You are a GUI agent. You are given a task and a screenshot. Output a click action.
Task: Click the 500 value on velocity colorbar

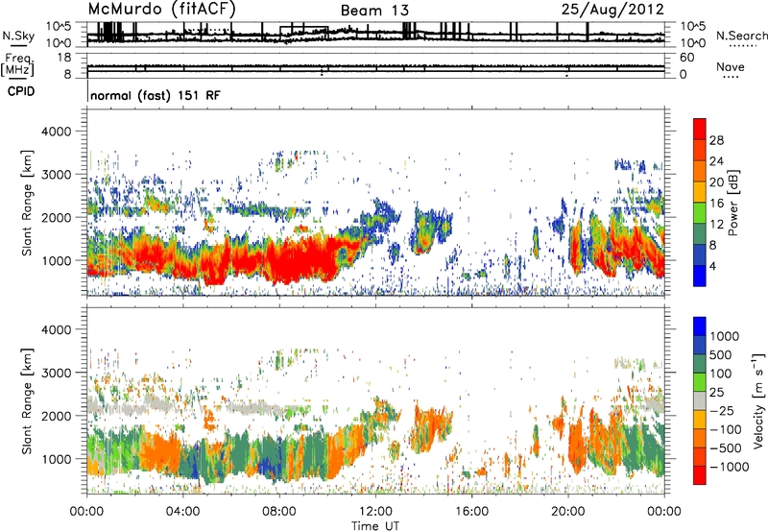point(721,355)
